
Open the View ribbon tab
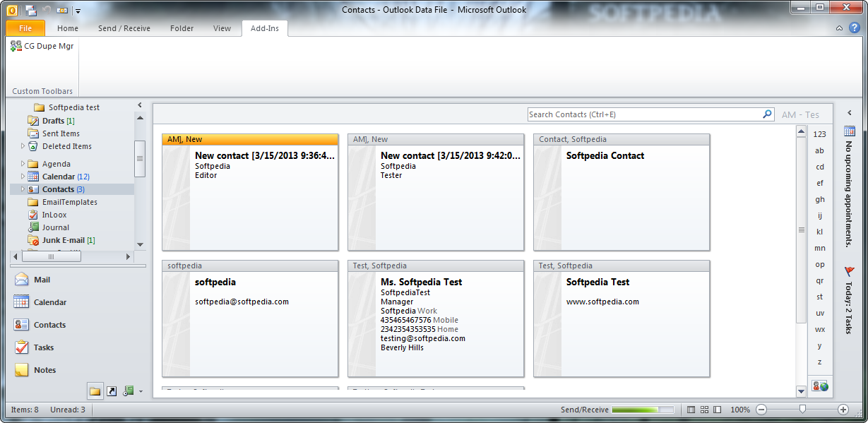point(222,28)
